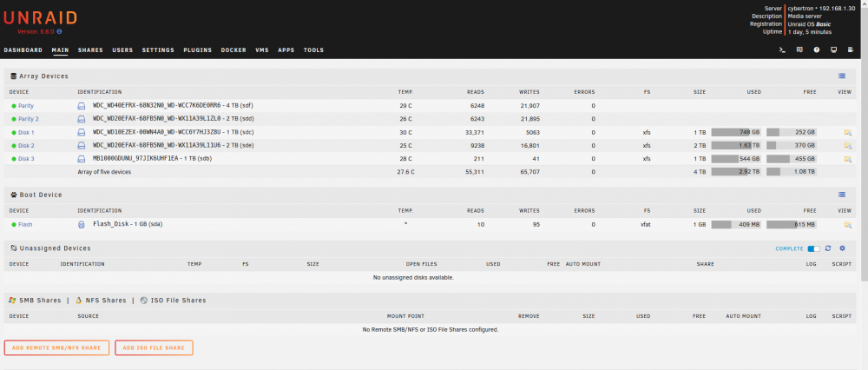Click the page scrollbar up arrow
This screenshot has height=370, width=868.
tap(865, 3)
